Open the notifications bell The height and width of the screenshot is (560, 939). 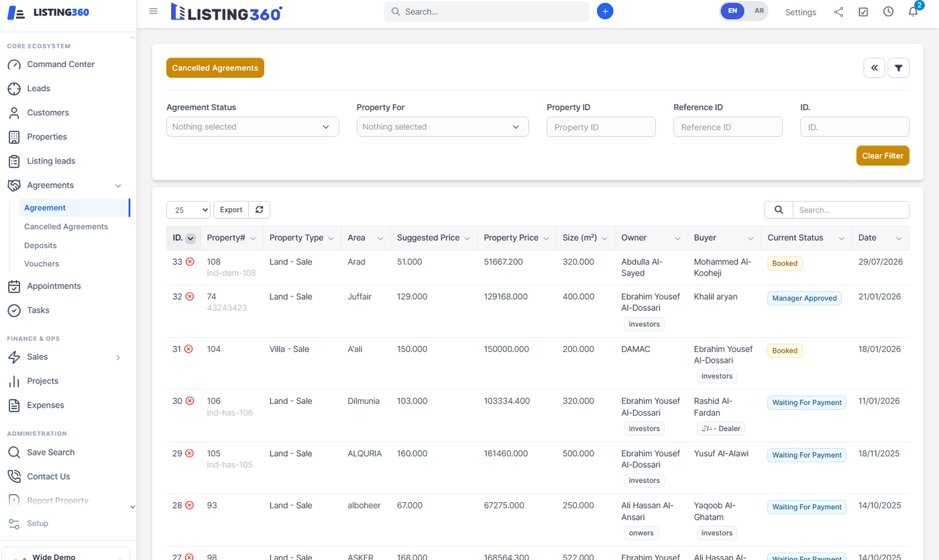[x=913, y=11]
